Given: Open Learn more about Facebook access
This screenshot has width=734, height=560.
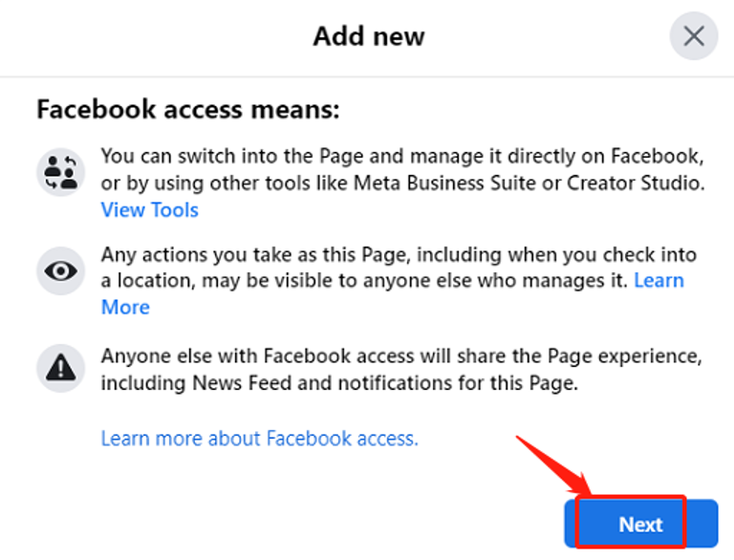Looking at the screenshot, I should pyautogui.click(x=260, y=439).
